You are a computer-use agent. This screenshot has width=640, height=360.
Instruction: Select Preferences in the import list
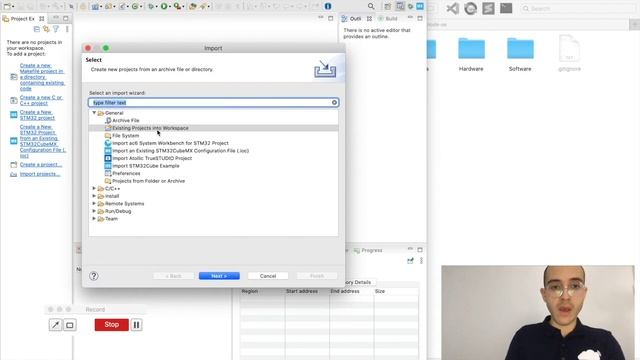pyautogui.click(x=126, y=173)
